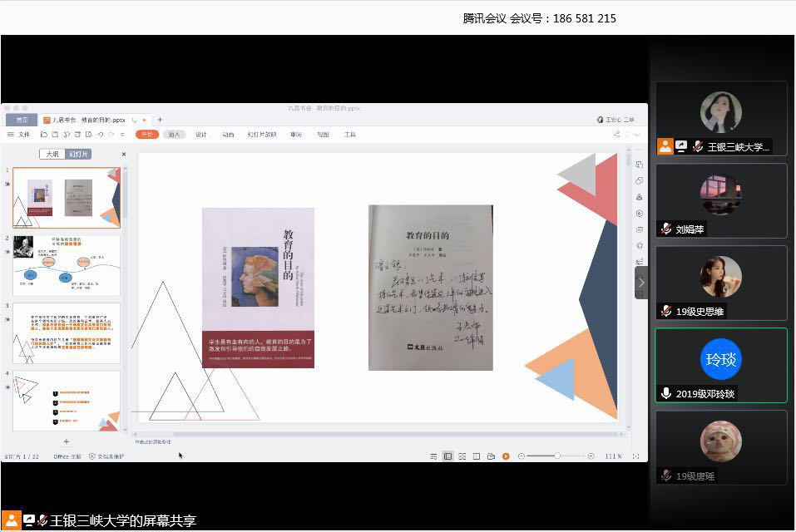Image resolution: width=796 pixels, height=532 pixels.
Task: Select slide 2 thumbnail in panel
Action: pyautogui.click(x=67, y=265)
